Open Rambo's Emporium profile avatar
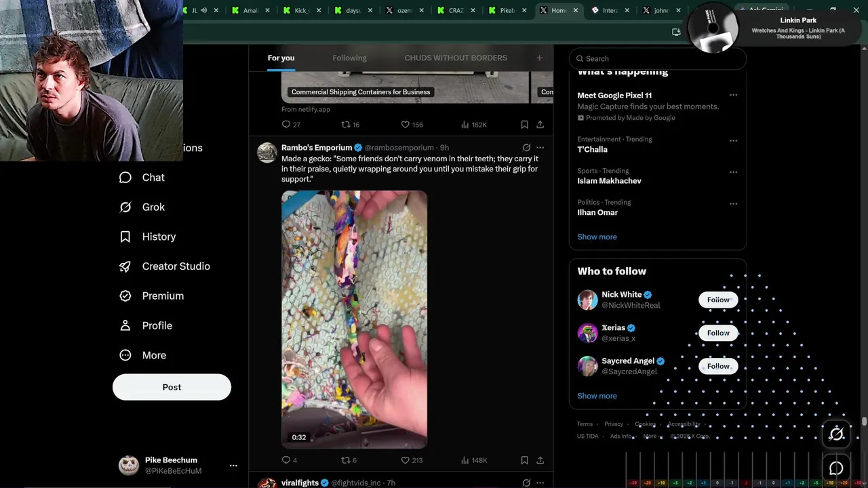The width and height of the screenshot is (868, 488). click(267, 152)
